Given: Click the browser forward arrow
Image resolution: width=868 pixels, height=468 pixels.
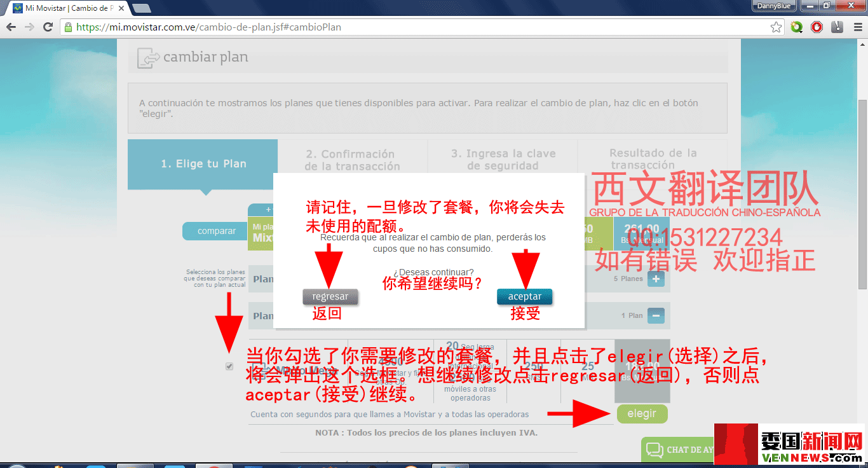Looking at the screenshot, I should coord(29,27).
